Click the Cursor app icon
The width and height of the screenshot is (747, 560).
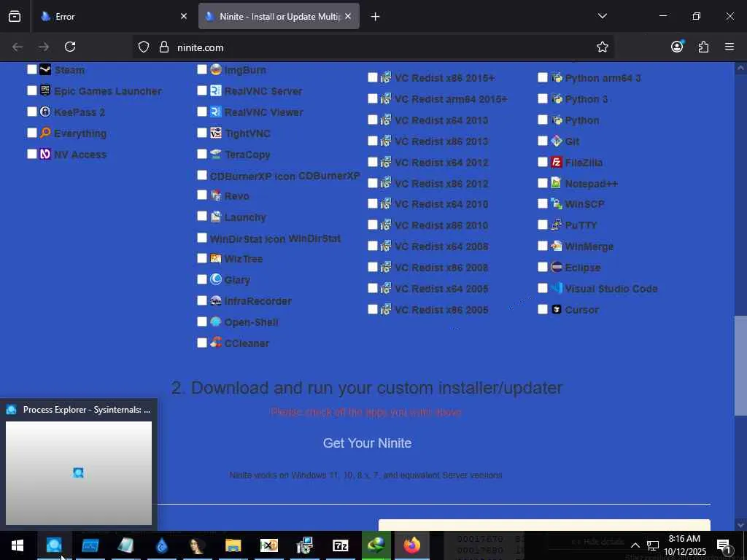point(557,309)
